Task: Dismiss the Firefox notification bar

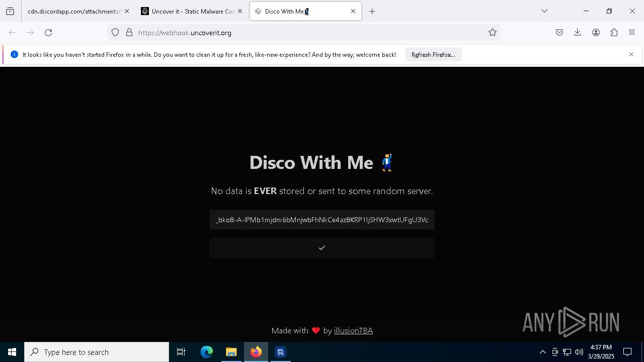Action: [631, 54]
